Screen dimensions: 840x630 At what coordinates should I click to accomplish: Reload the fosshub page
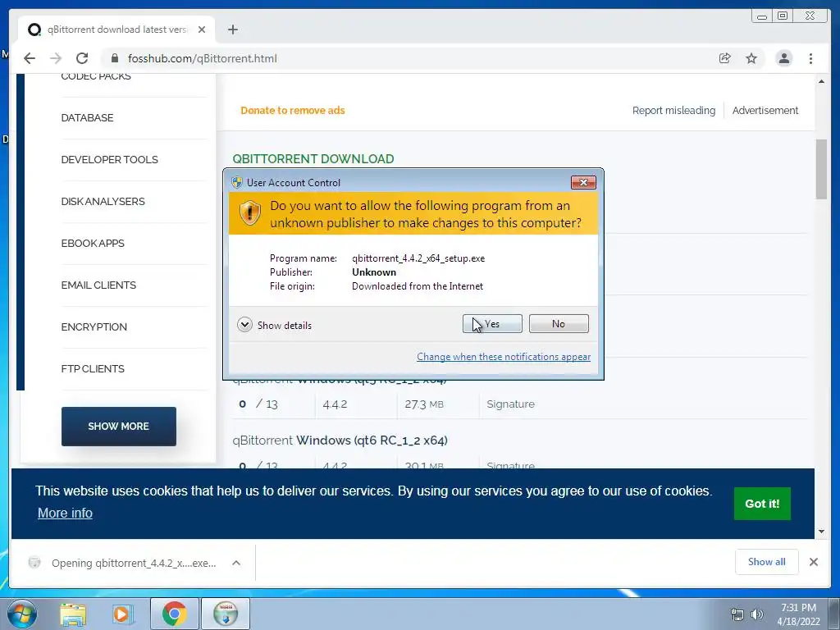[x=82, y=58]
